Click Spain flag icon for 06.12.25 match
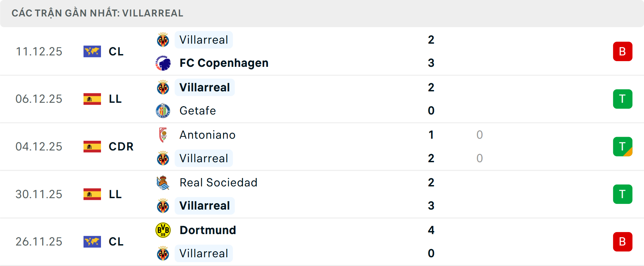644x266 pixels. (92, 99)
